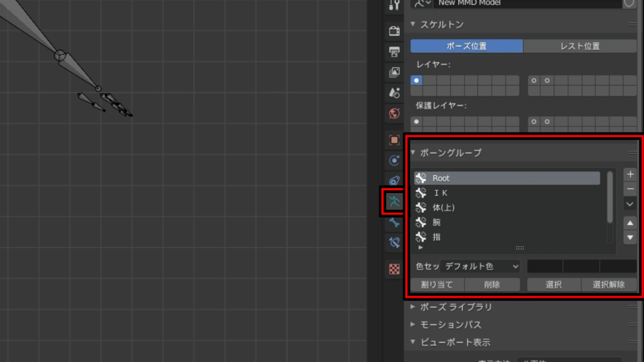The width and height of the screenshot is (644, 362).
Task: Click the fake user shield icon
Action: pos(629,3)
